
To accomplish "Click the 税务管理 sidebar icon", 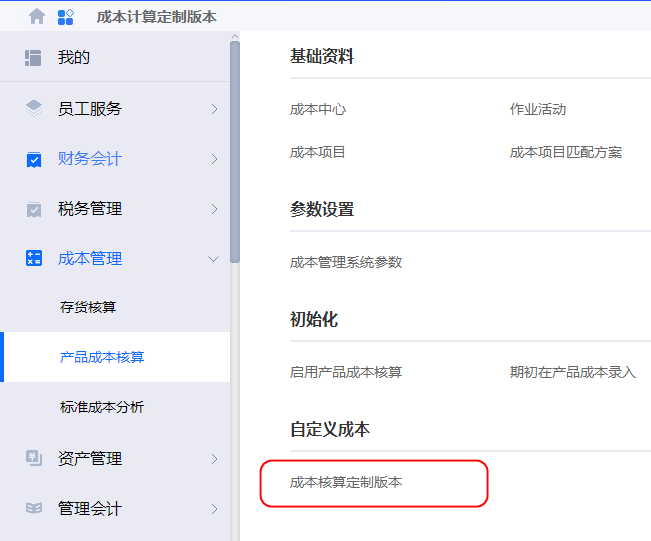I will pyautogui.click(x=34, y=209).
